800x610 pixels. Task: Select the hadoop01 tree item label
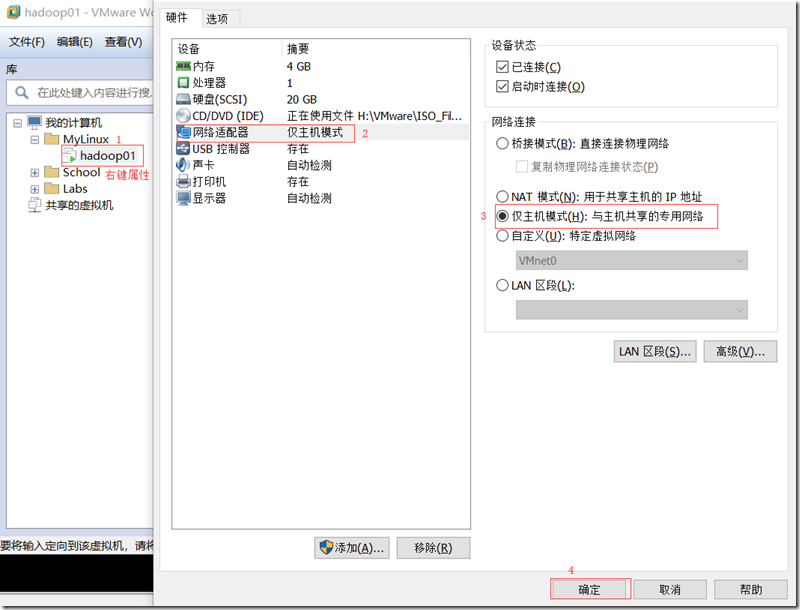[108, 156]
